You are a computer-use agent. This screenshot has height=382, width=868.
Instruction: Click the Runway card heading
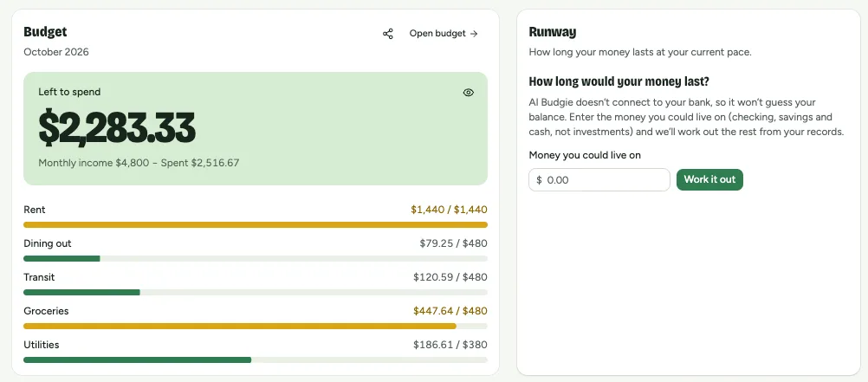click(553, 32)
